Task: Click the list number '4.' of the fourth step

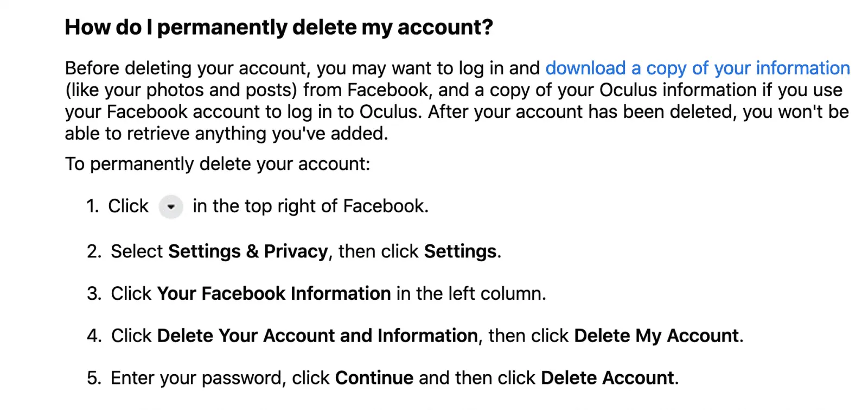Action: point(94,336)
